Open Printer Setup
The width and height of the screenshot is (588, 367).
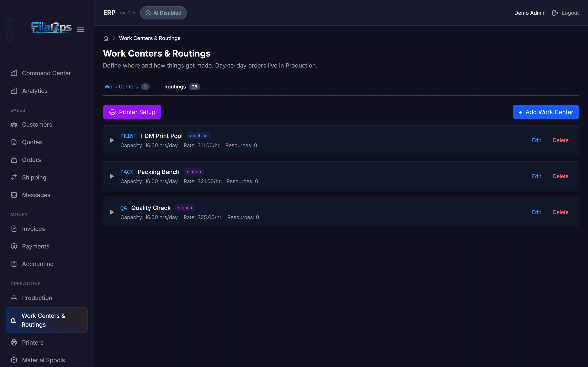pyautogui.click(x=132, y=112)
